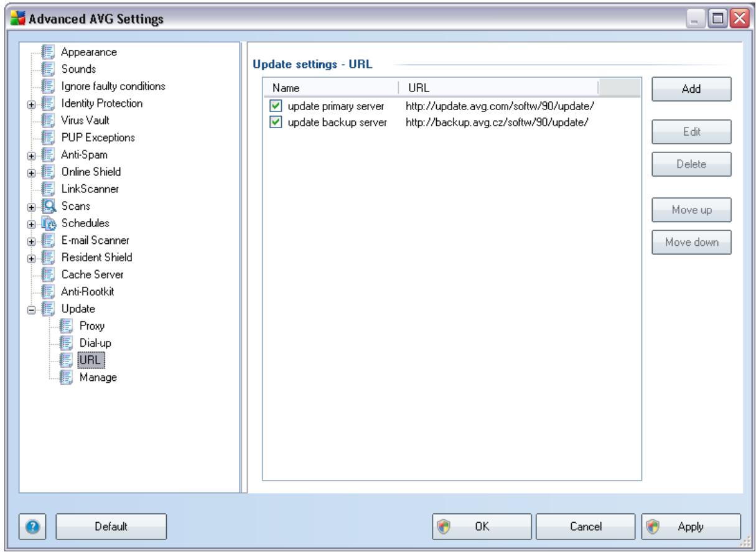
Task: Click the PUP Exceptions tree icon
Action: tap(49, 137)
